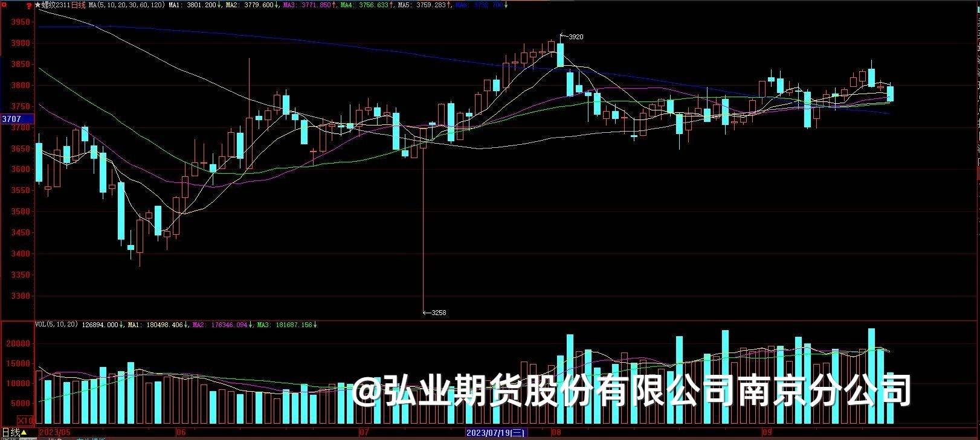Click the 5000 volume axis label
Image resolution: width=980 pixels, height=440 pixels.
tap(20, 404)
